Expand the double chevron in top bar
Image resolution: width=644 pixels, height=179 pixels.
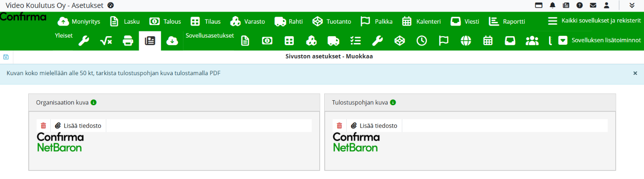(x=632, y=5)
